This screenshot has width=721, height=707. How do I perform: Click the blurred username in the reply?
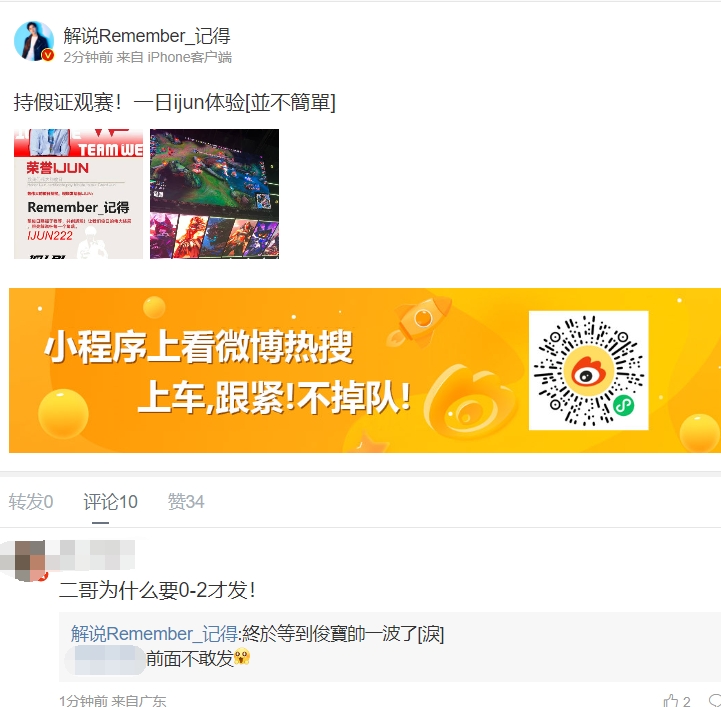tap(105, 660)
